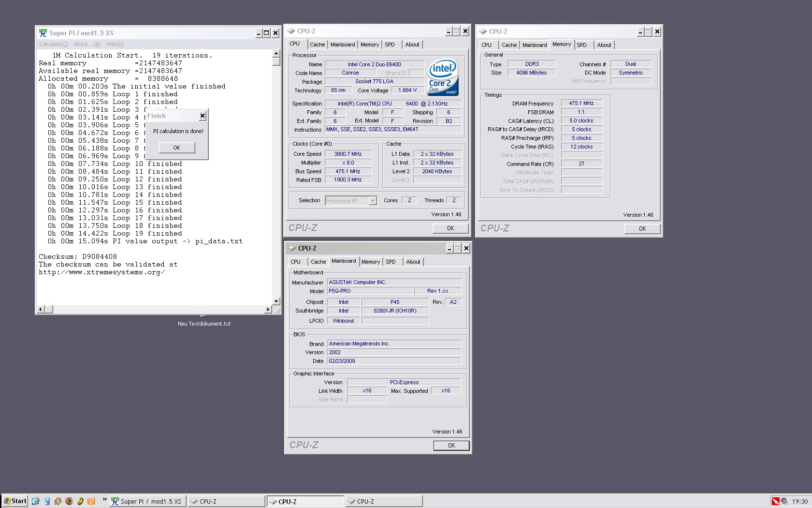
Task: Activate the first CPU-Z taskbar button
Action: pos(226,501)
